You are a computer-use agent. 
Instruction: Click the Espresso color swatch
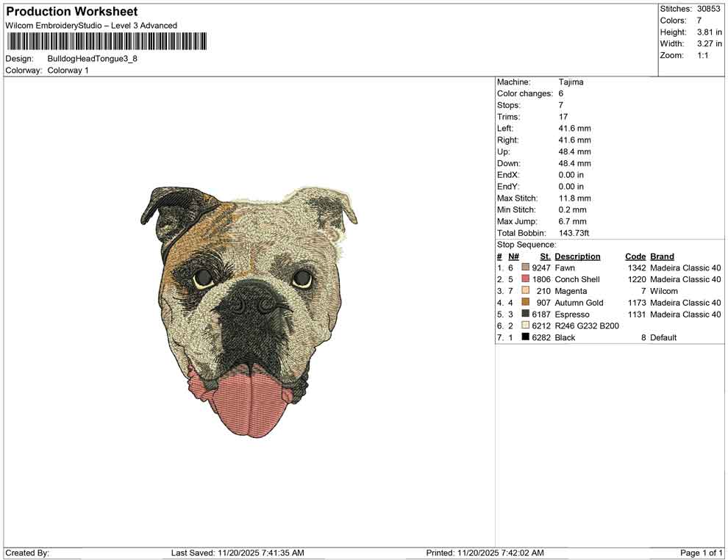click(x=524, y=314)
